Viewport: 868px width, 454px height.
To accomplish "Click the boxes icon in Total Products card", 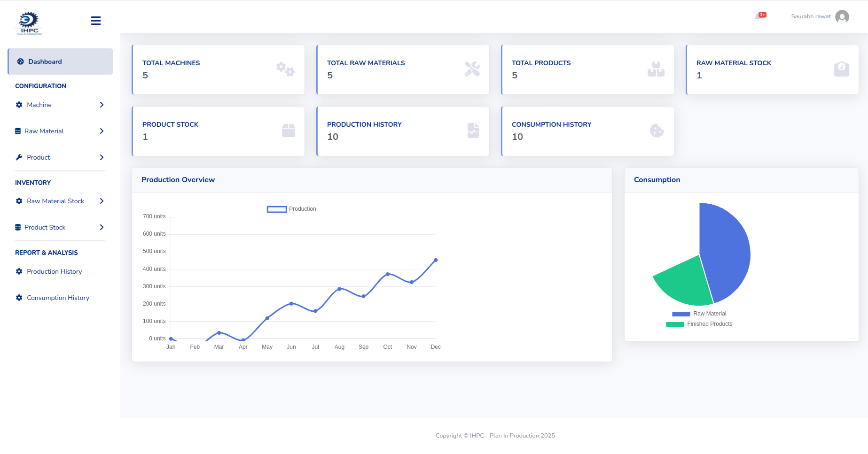I will click(x=656, y=69).
